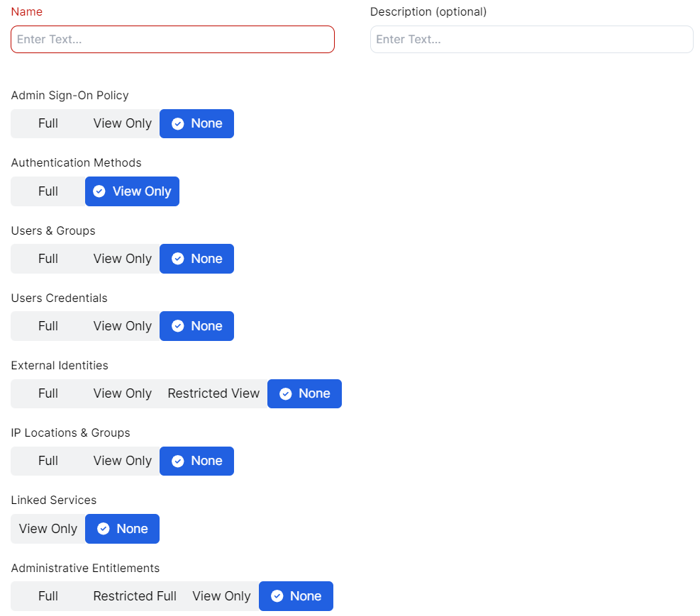Choose Restricted View for External Identities
700x616 pixels.
point(213,393)
